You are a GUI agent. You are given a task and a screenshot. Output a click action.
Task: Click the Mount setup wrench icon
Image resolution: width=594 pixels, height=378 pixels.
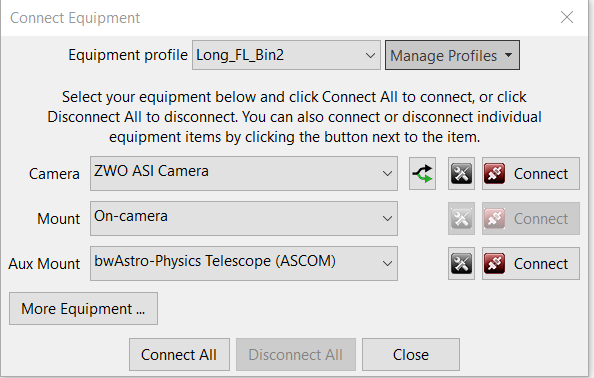point(461,219)
